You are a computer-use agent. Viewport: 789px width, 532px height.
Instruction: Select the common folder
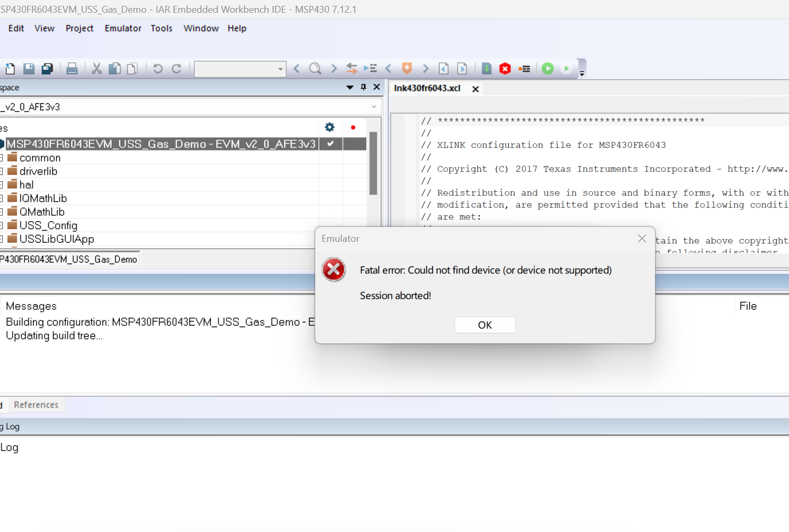(x=40, y=158)
